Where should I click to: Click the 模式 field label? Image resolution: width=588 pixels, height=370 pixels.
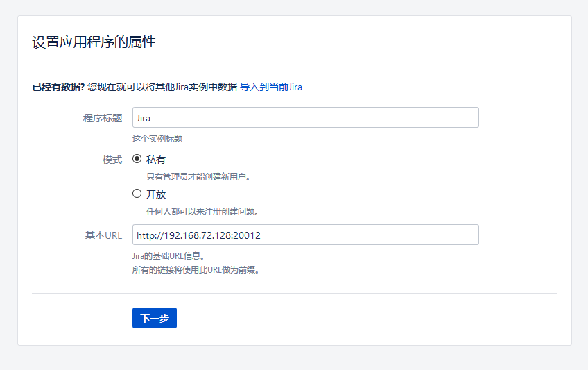pos(112,160)
